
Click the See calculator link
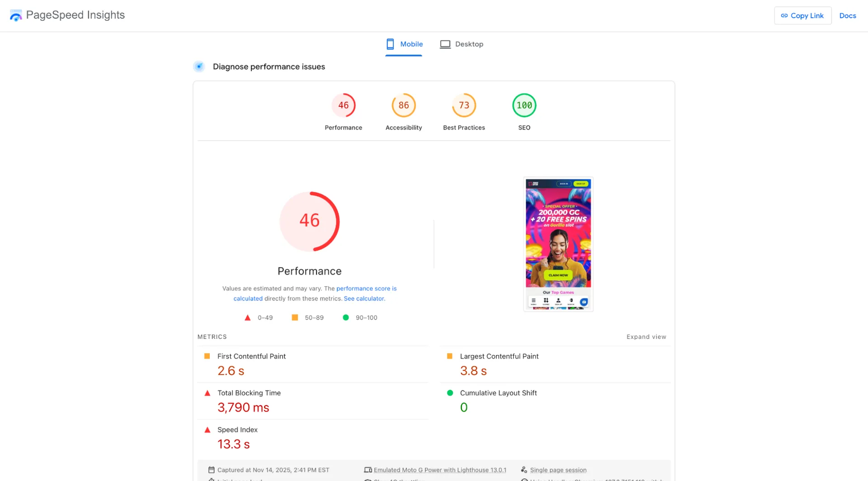364,298
